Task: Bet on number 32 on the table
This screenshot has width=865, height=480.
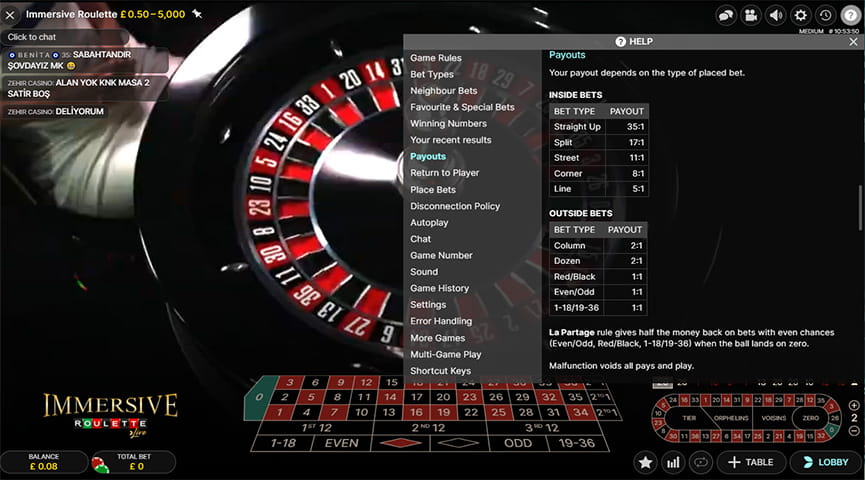Action: tap(549, 397)
